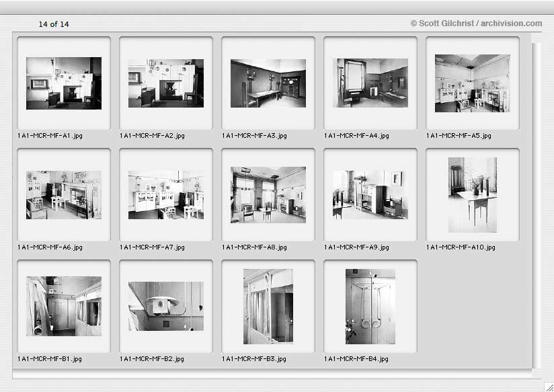Image resolution: width=554 pixels, height=392 pixels.
Task: Click file name label 1A1-MCR-MF-A6.jpg
Action: (50, 247)
